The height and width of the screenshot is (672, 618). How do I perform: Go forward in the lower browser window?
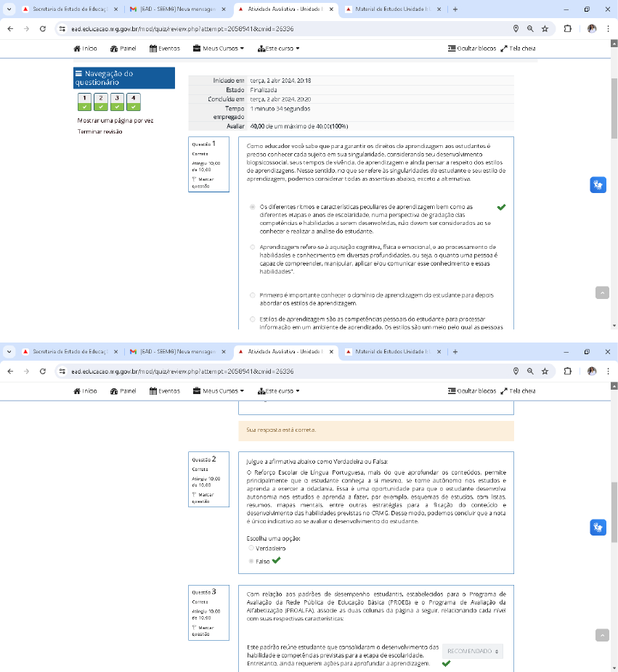pyautogui.click(x=26, y=371)
